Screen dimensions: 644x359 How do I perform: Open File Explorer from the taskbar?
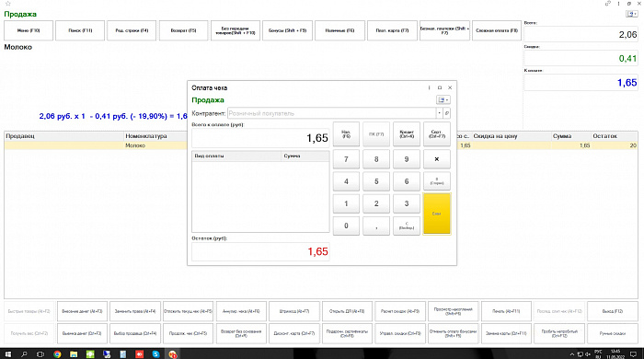click(x=74, y=353)
